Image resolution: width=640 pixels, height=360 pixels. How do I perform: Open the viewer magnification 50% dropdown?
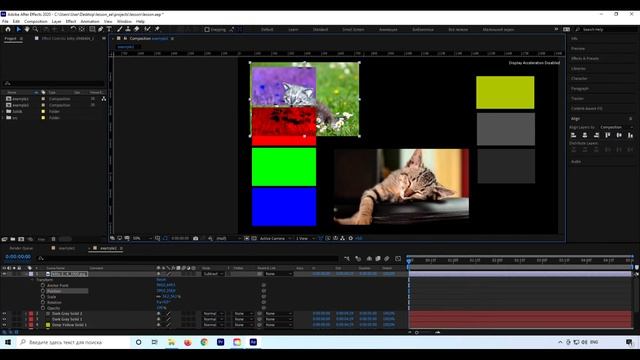coord(142,238)
